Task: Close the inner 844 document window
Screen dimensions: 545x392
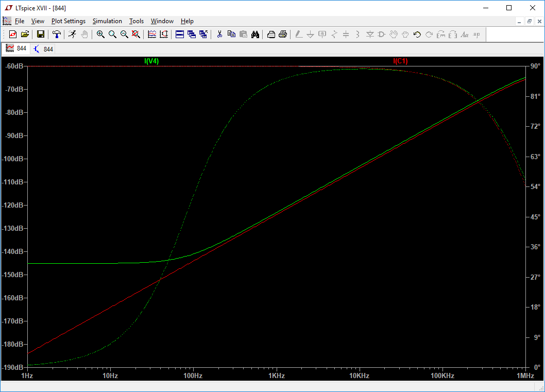Action: tap(539, 21)
